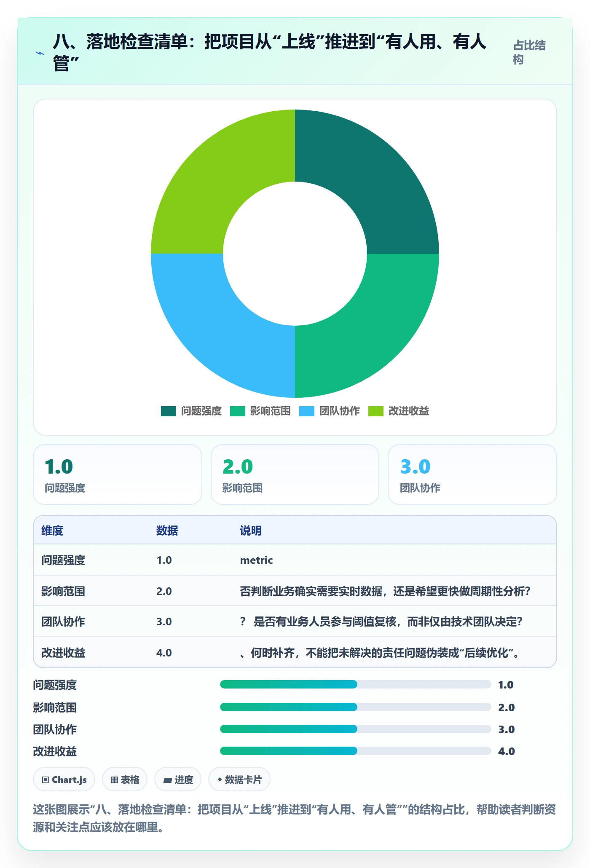Click the 数据 column header
Screen dimensions: 590x868
tap(167, 530)
